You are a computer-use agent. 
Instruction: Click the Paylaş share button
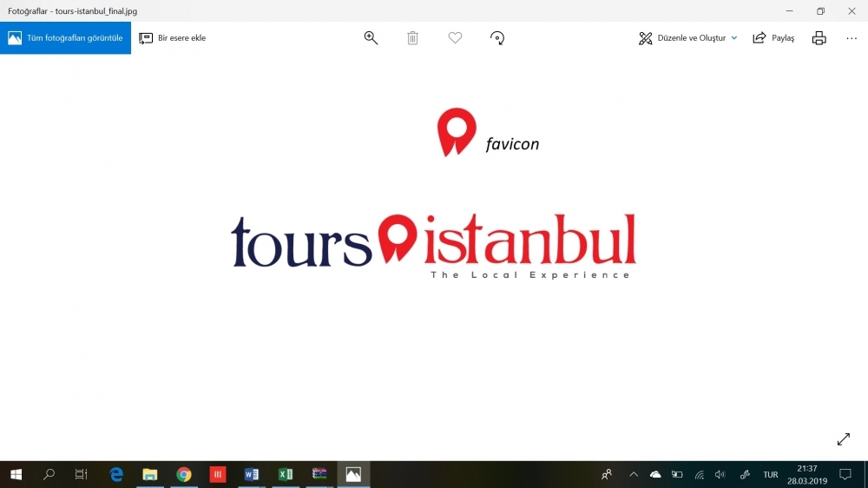pyautogui.click(x=773, y=38)
